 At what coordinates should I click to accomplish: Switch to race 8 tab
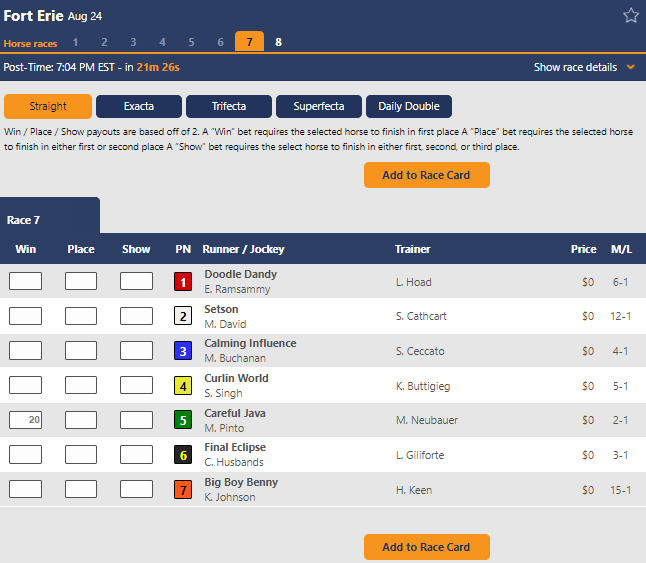[279, 42]
